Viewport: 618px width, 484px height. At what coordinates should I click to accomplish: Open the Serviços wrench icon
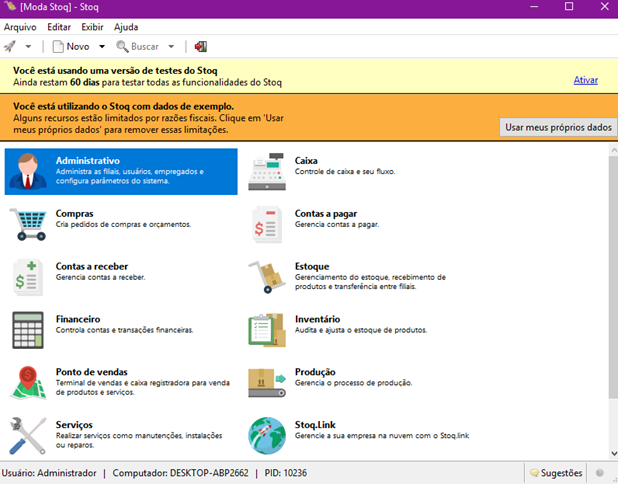pyautogui.click(x=28, y=436)
